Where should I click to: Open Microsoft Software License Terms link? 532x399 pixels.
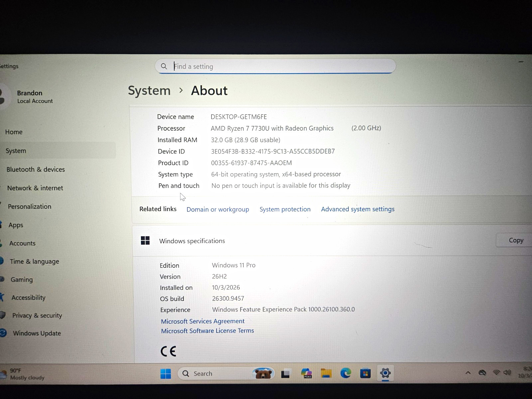[207, 331]
